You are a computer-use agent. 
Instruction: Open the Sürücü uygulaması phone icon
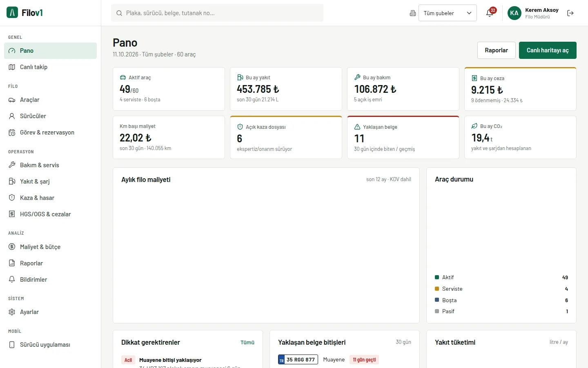point(12,345)
